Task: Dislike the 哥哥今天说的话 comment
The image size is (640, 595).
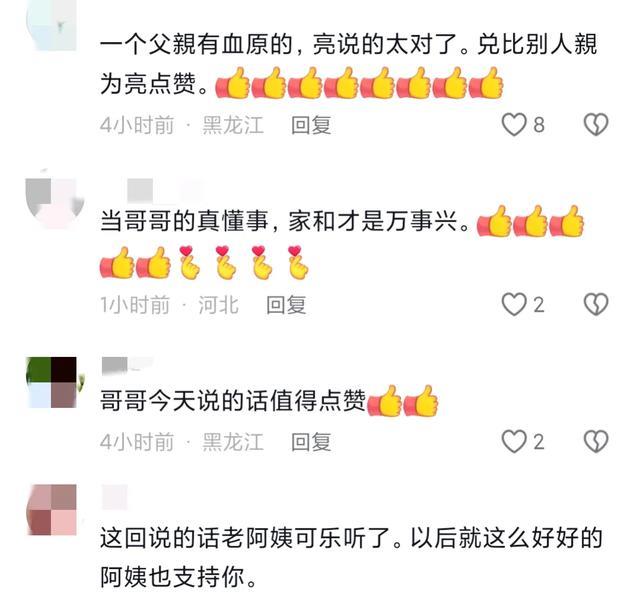Action: (x=596, y=442)
